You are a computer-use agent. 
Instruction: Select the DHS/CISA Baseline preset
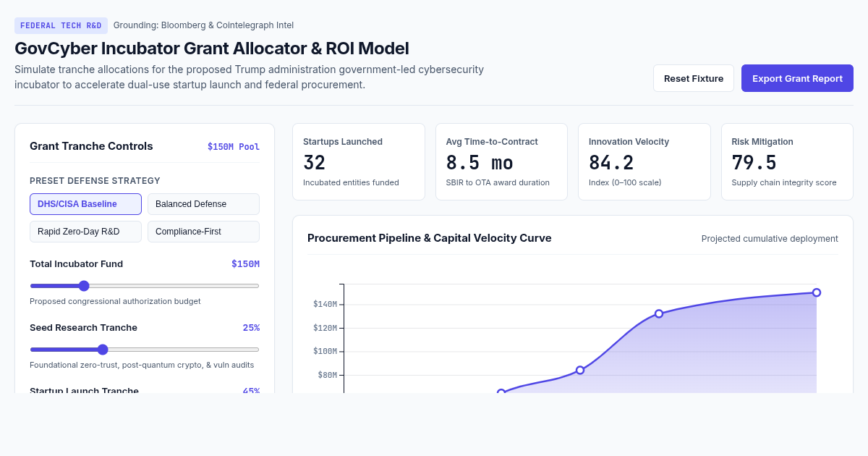point(85,204)
